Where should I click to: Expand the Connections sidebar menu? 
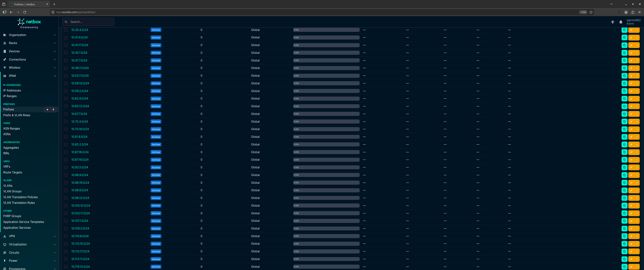pos(29,60)
